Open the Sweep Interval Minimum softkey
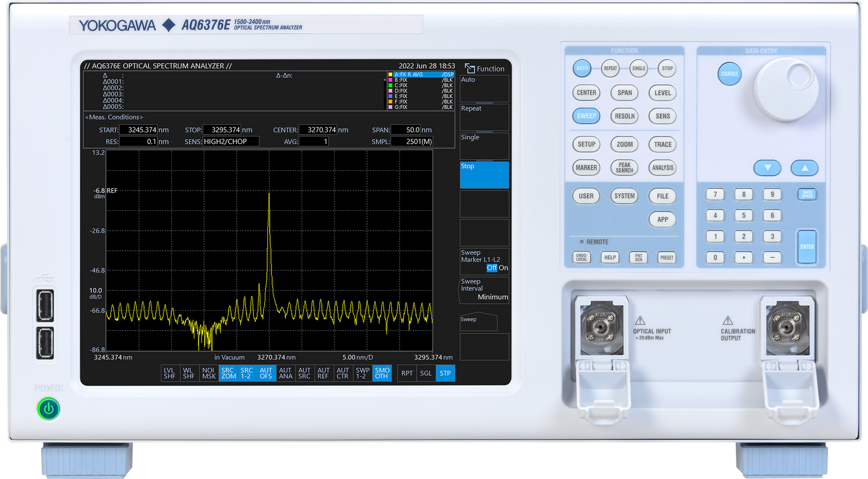This screenshot has width=868, height=479. pos(484,290)
